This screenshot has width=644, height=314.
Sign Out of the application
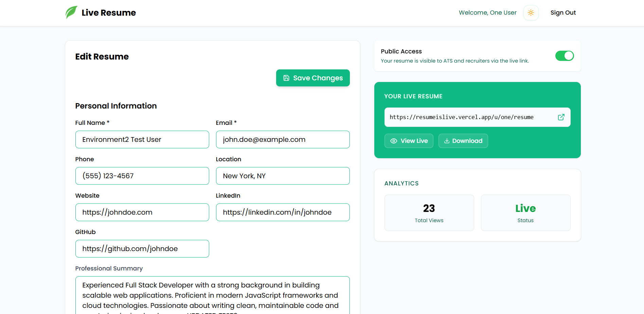click(x=563, y=13)
